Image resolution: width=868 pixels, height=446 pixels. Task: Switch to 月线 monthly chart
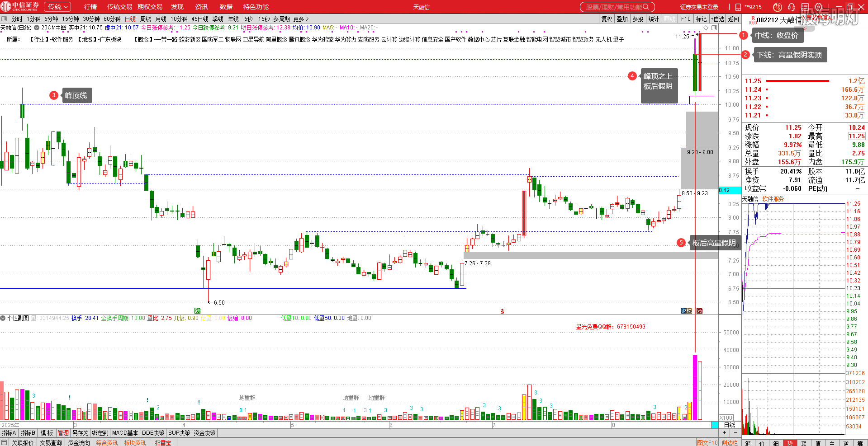tap(161, 19)
